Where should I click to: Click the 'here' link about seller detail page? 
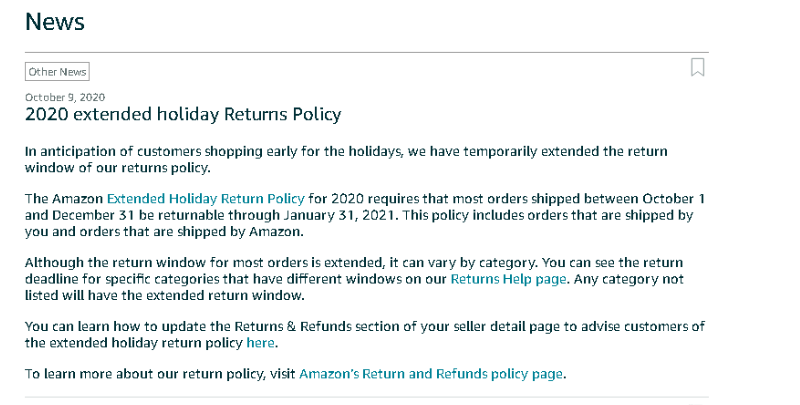tap(260, 343)
